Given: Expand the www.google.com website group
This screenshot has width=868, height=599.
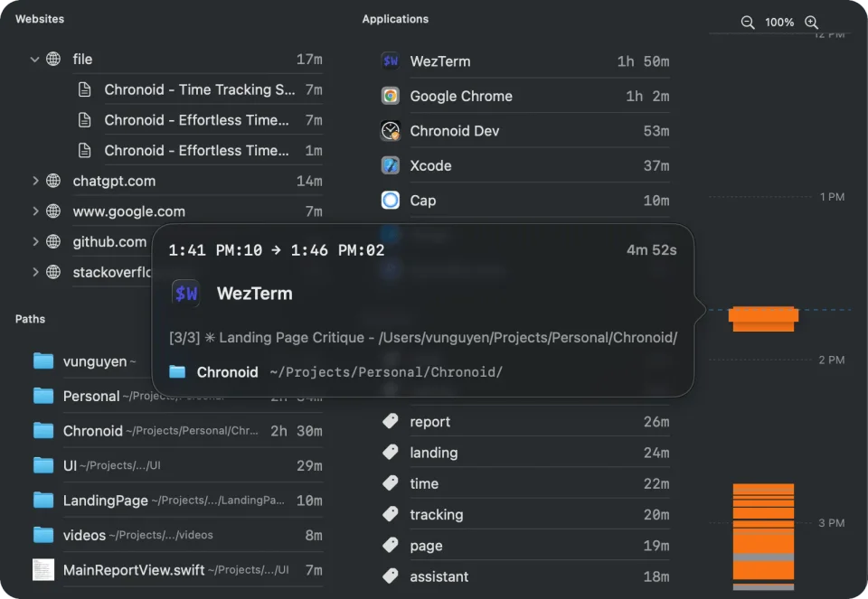Looking at the screenshot, I should click(x=35, y=211).
